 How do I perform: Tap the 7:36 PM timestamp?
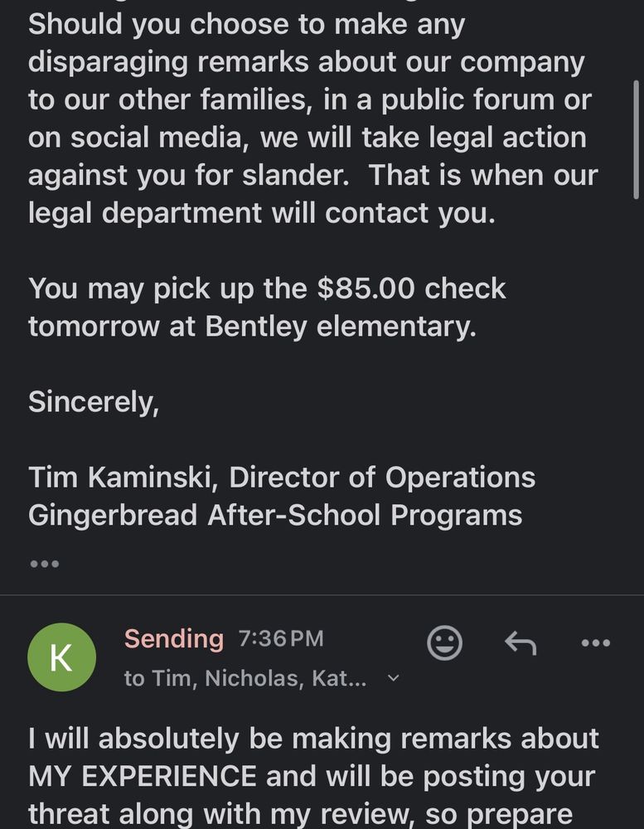click(x=280, y=638)
